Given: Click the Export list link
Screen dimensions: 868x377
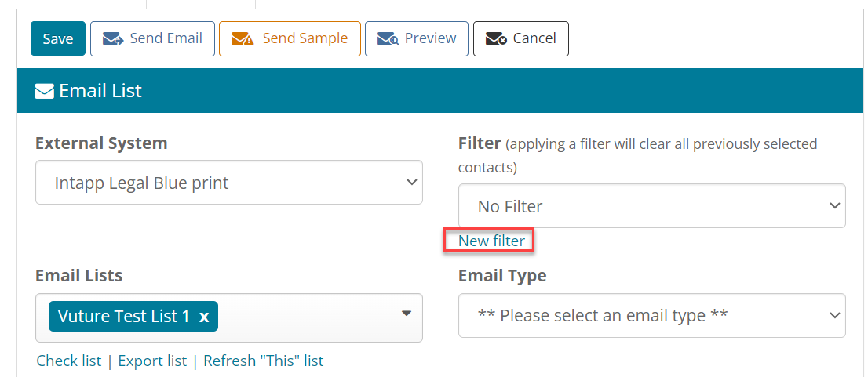Looking at the screenshot, I should (x=153, y=361).
